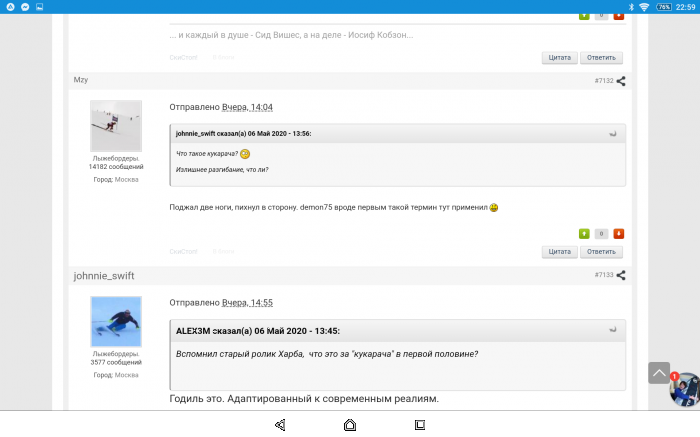The image size is (700, 437).
Task: Downvote Mzy's post with the red arrow
Action: pyautogui.click(x=618, y=233)
